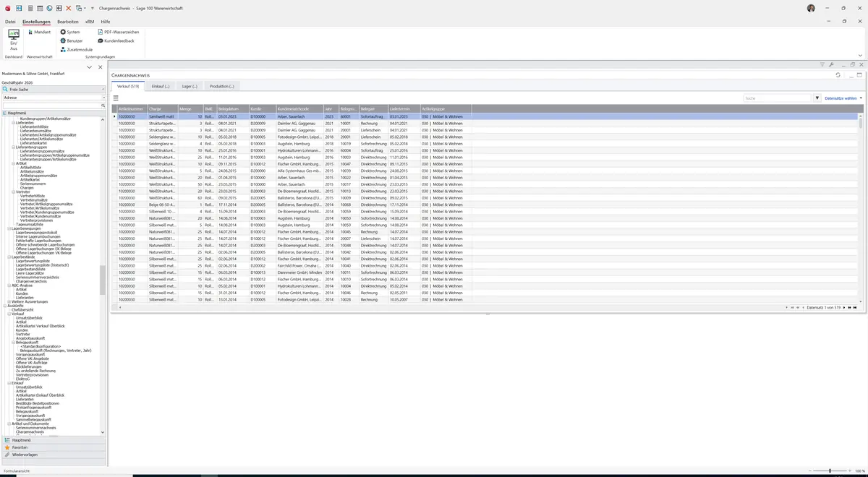
Task: Open Kundenfeedback in ribbon
Action: [116, 40]
